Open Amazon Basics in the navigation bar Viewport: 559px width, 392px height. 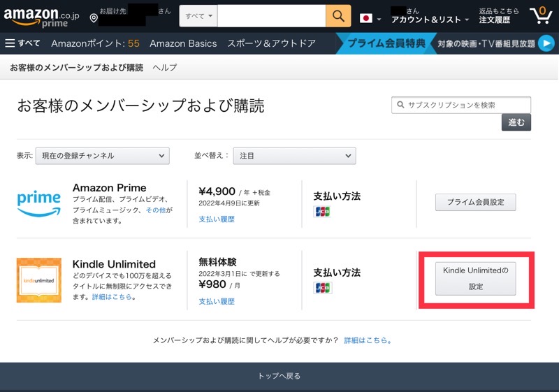[x=183, y=43]
